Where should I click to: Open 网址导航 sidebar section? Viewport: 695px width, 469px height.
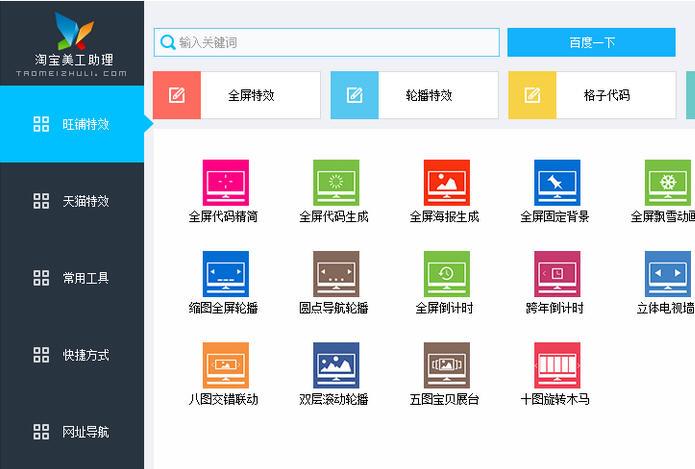click(x=72, y=432)
